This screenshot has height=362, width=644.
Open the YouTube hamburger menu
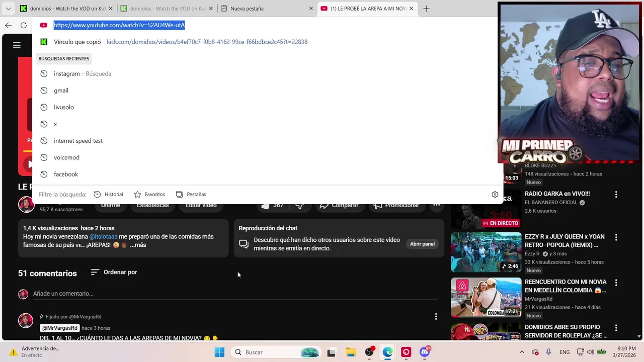coord(17,45)
